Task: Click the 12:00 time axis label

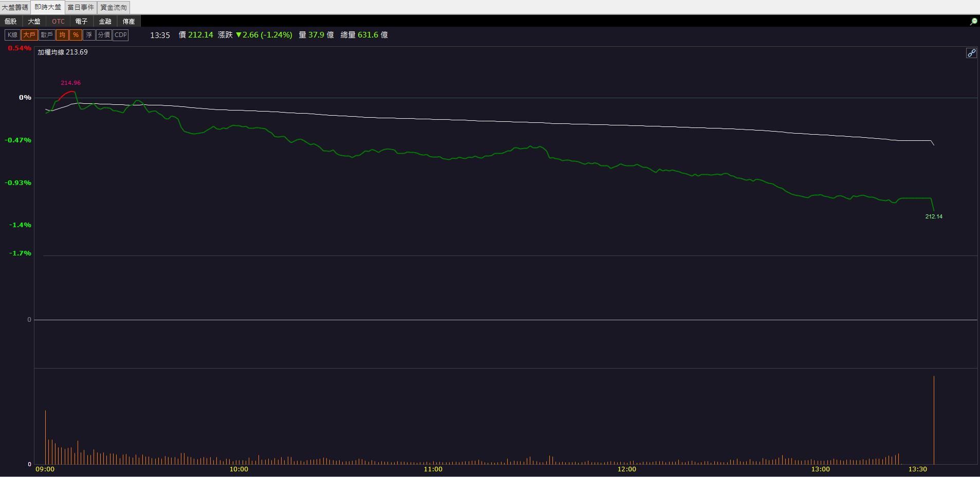Action: coord(626,469)
